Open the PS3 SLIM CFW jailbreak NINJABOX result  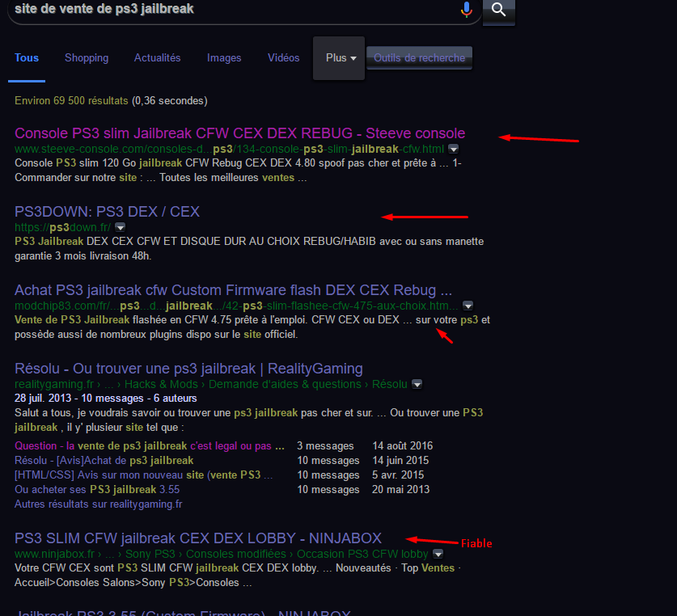198,538
